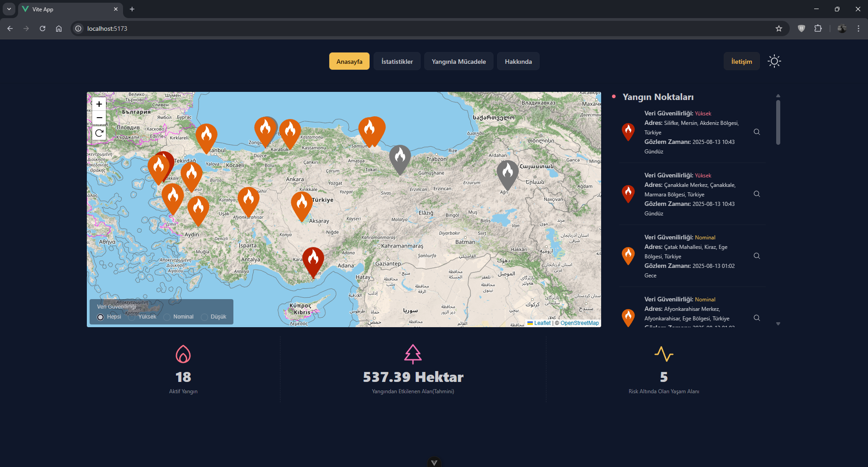Open the Yangınla Mücadele page
This screenshot has width=868, height=467.
(x=459, y=62)
